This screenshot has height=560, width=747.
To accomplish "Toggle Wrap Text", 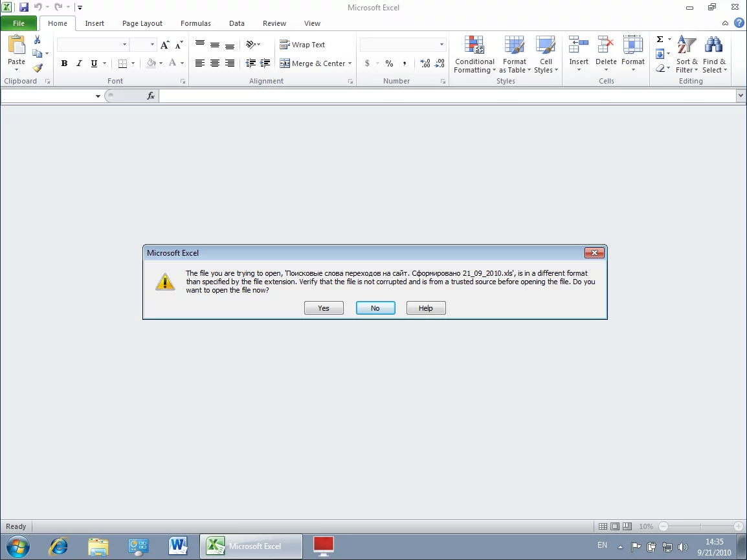I will (302, 44).
